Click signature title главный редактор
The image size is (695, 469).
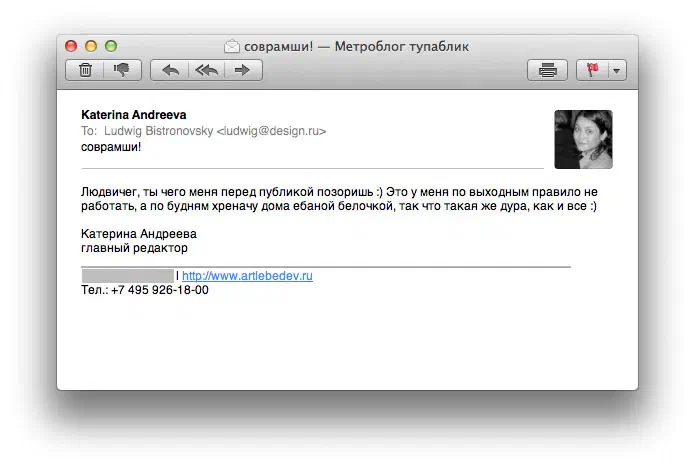134,248
